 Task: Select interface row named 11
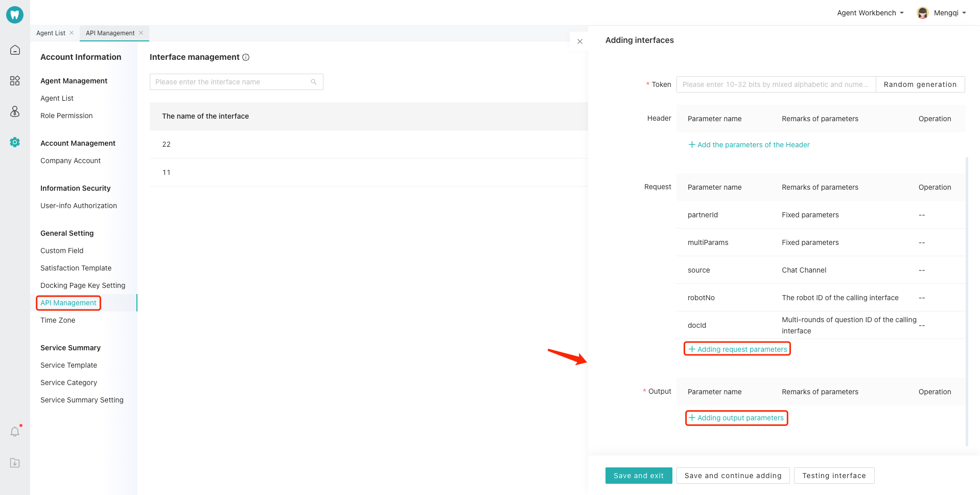click(x=368, y=172)
